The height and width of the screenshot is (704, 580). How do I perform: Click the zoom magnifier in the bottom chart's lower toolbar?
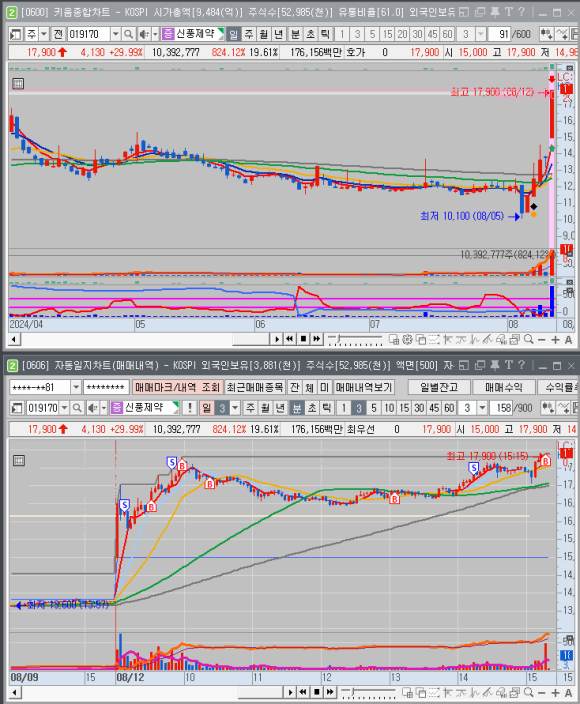[528, 692]
